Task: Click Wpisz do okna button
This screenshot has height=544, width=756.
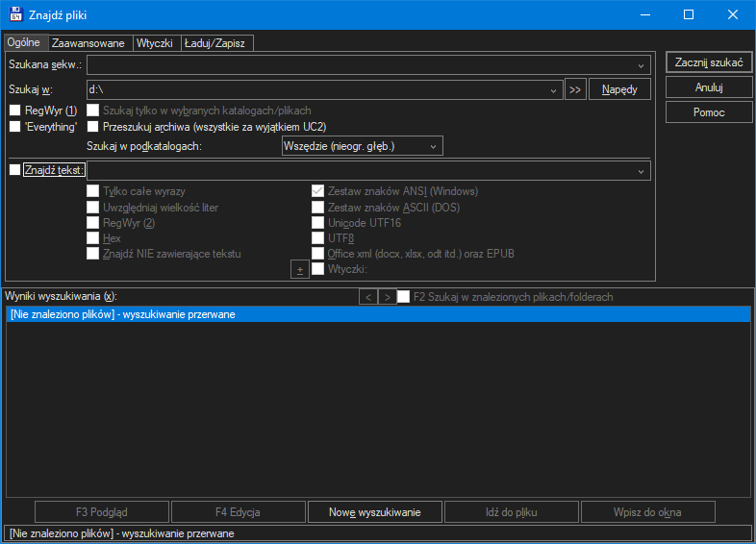Action: tap(647, 512)
